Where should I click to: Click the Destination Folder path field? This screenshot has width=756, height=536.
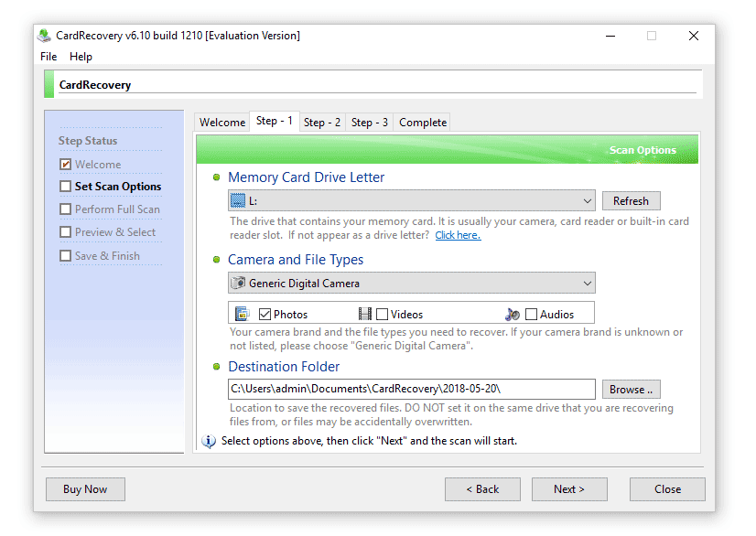click(x=411, y=389)
